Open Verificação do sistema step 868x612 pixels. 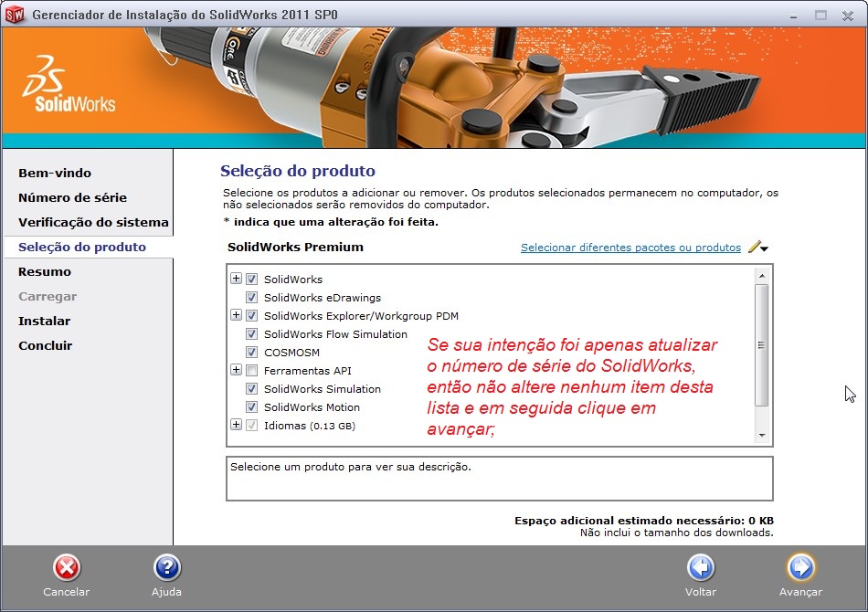93,222
